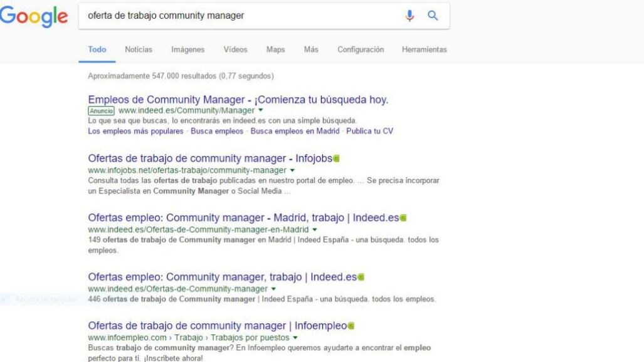Click the 'Publica tu CV' sitelink
This screenshot has width=644, height=362.
click(369, 130)
